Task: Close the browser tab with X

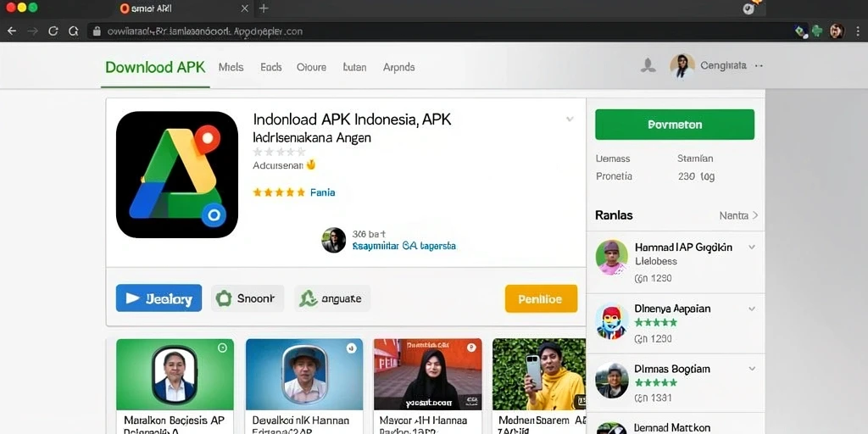Action: click(x=245, y=8)
